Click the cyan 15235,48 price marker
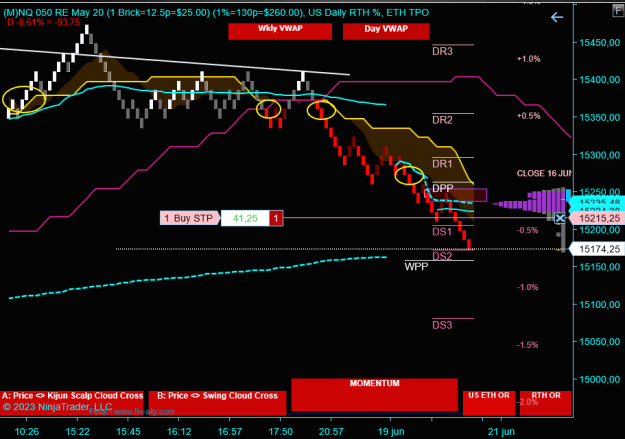 pyautogui.click(x=596, y=202)
